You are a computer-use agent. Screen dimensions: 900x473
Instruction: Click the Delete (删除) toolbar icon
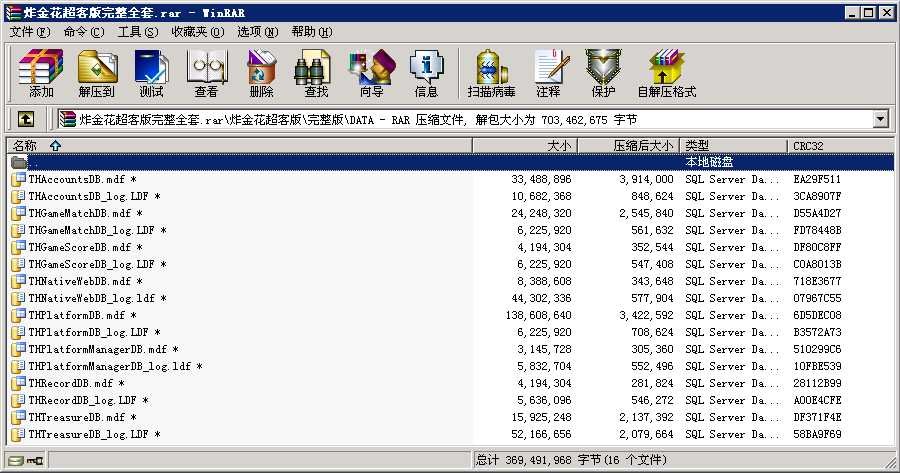click(261, 73)
